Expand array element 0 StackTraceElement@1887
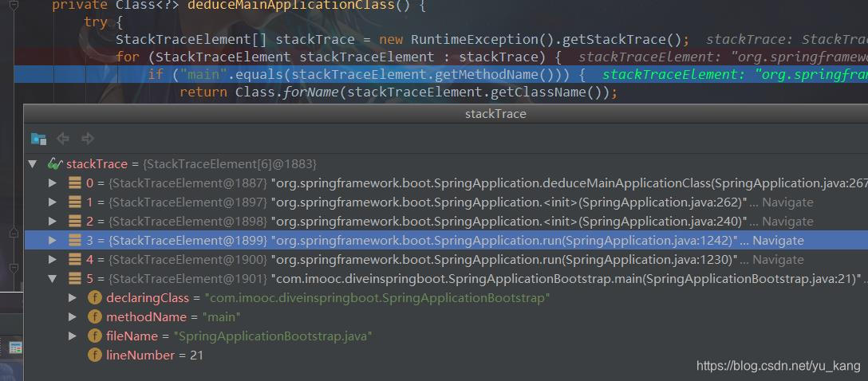 [x=53, y=183]
